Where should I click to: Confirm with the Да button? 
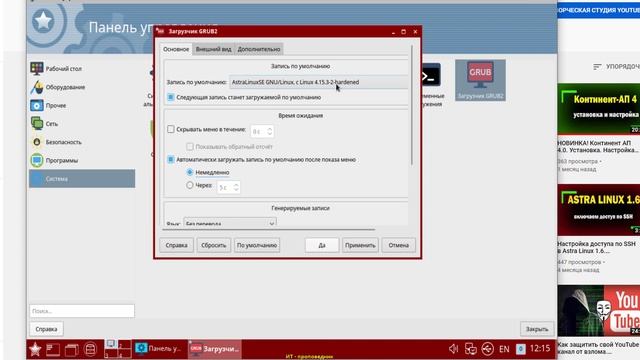[322, 245]
